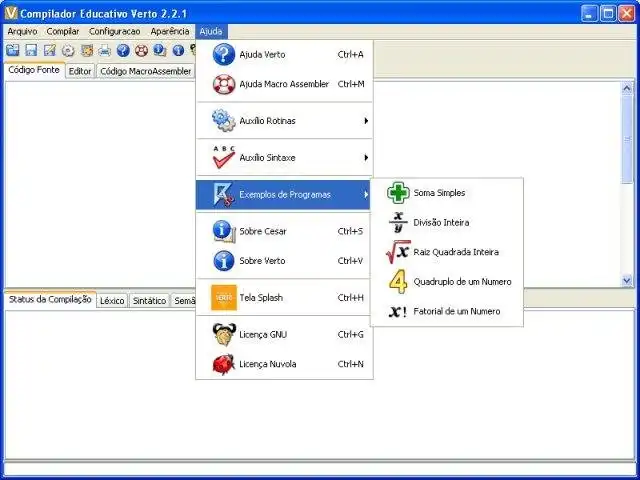The height and width of the screenshot is (480, 640).
Task: Maximize the Compilador Educativo Verto window
Action: point(608,13)
